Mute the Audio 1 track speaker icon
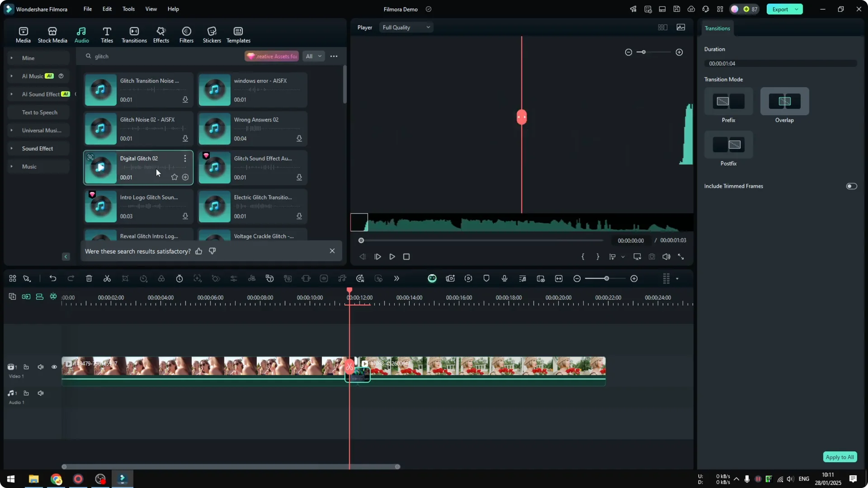The width and height of the screenshot is (868, 488). point(41,393)
